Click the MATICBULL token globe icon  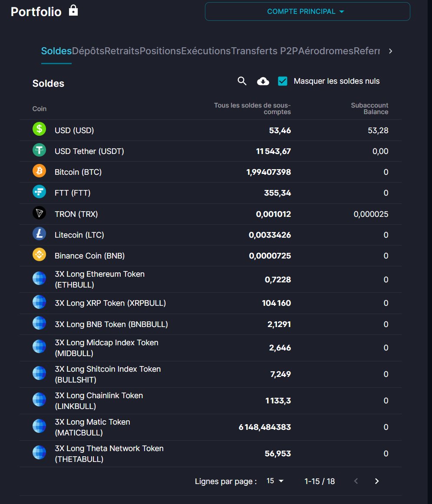tap(39, 426)
